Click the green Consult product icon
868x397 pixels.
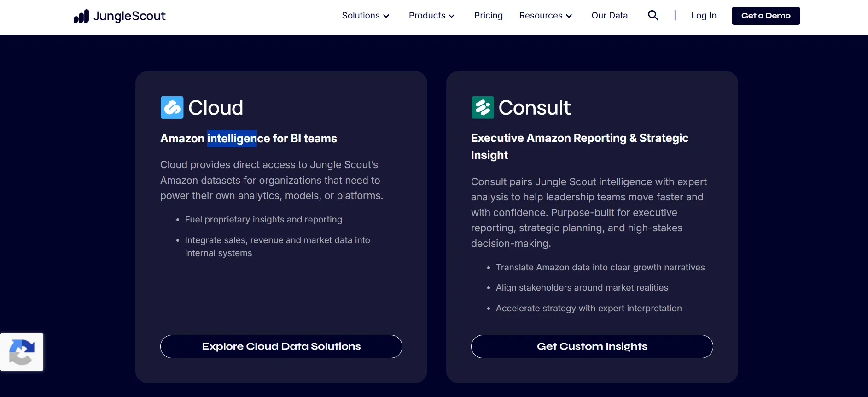483,107
